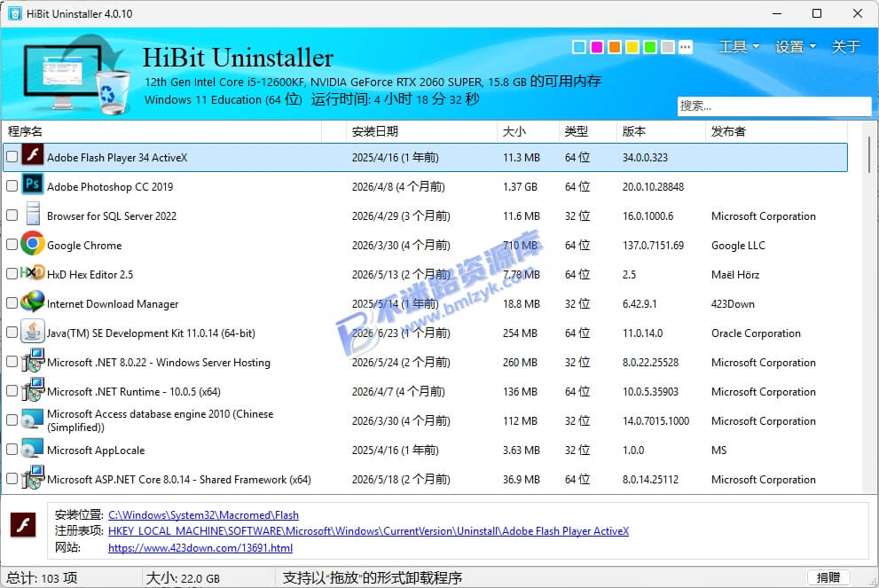Screen dimensions: 879x588
Task: Click the Oracle Corporation publisher cell
Action: tap(756, 333)
